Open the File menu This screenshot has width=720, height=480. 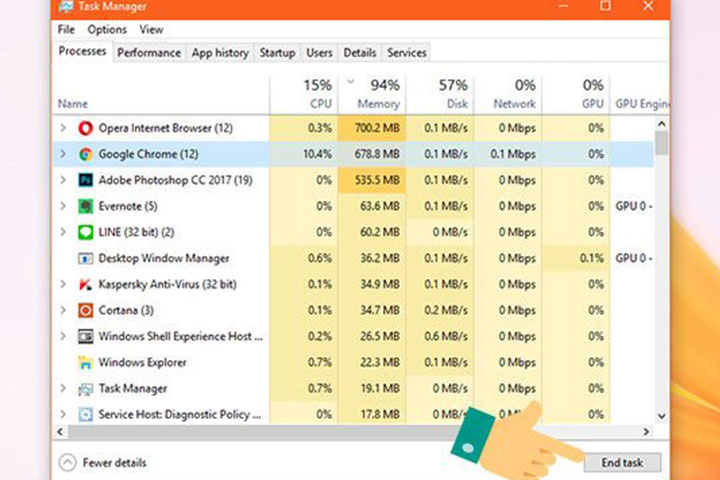pyautogui.click(x=66, y=30)
